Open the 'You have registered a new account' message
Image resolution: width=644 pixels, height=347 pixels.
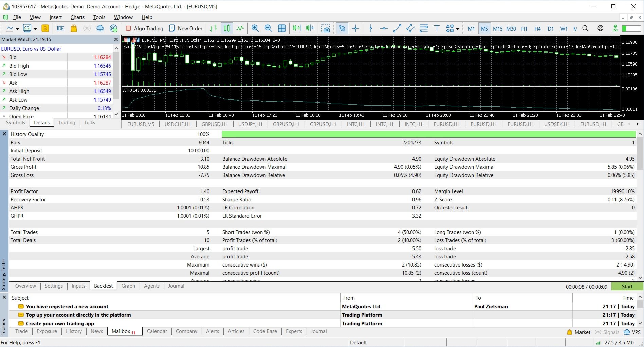coord(67,307)
